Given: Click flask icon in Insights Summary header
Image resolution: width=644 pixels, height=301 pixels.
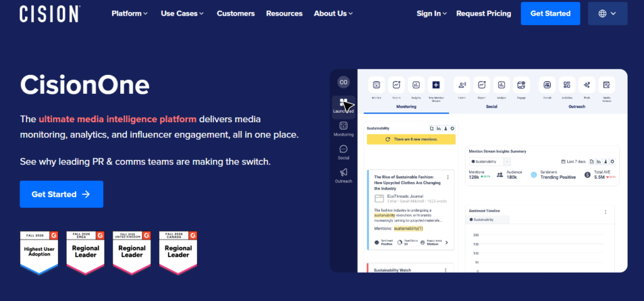Looking at the screenshot, I should [x=606, y=162].
